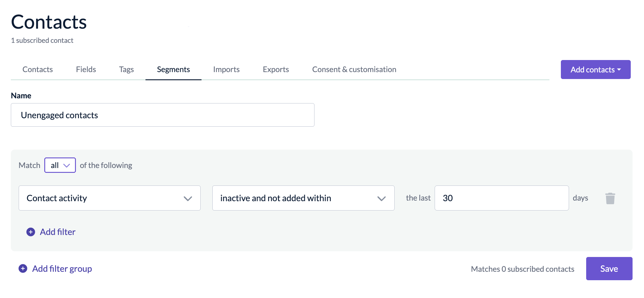Open the Fields tab
The width and height of the screenshot is (644, 298).
point(86,69)
